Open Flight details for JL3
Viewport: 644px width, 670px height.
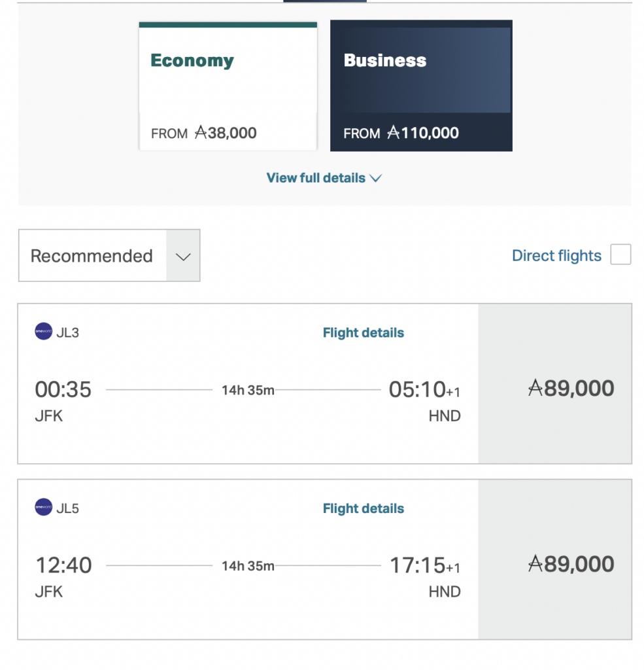click(363, 333)
